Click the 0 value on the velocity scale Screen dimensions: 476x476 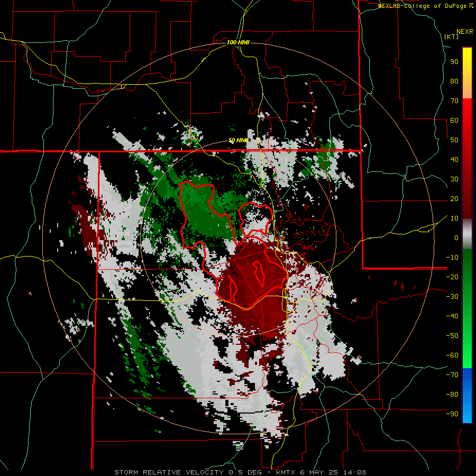[456, 237]
